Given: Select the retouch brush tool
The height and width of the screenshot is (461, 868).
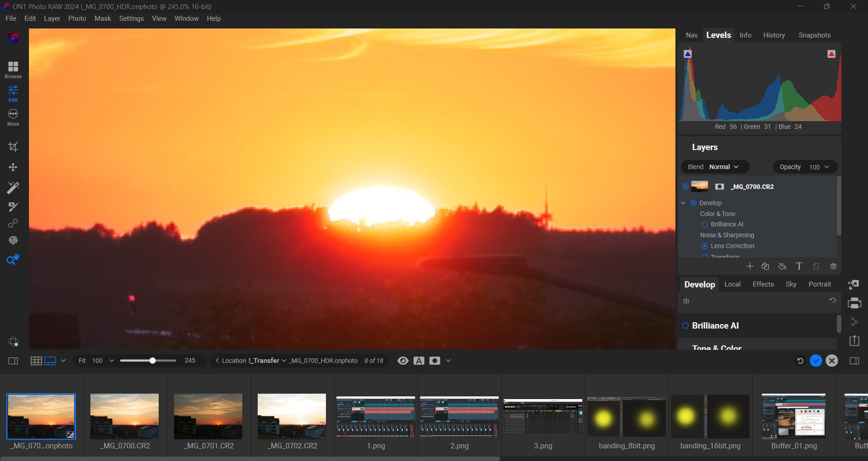Looking at the screenshot, I should tap(13, 207).
